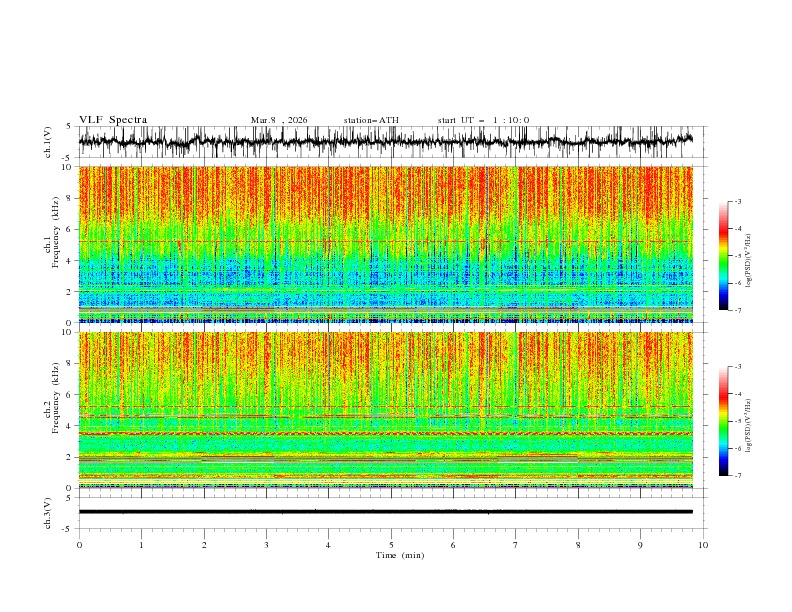
Task: Click the ch.3 voltage waveform trace
Action: click(385, 512)
